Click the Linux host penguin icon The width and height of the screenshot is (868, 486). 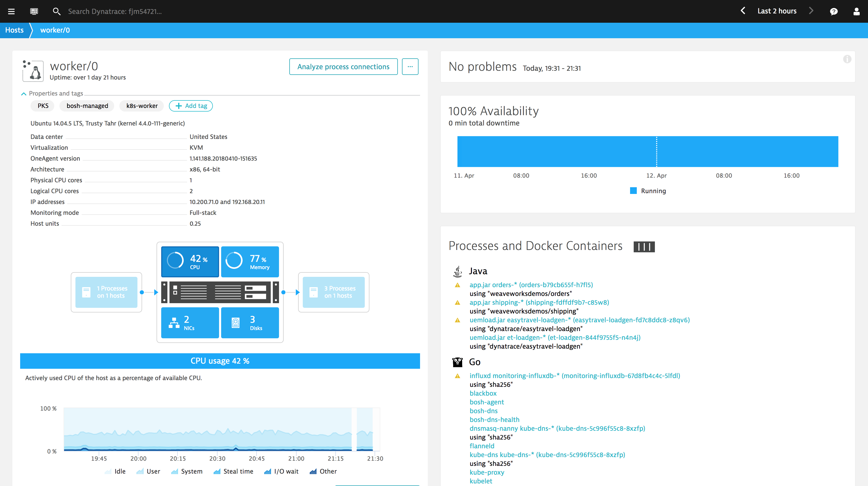33,71
